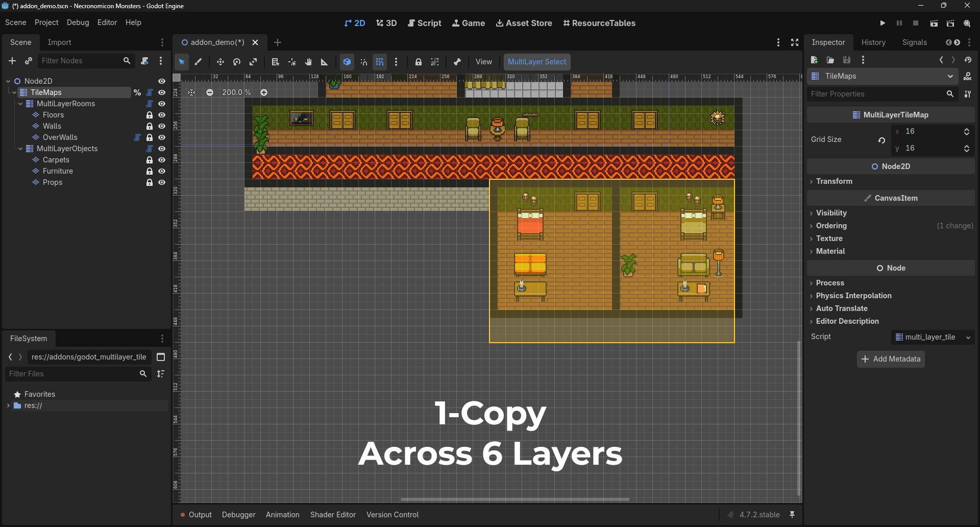Image resolution: width=980 pixels, height=527 pixels.
Task: Click the Pause Running Project button
Action: [x=899, y=23]
